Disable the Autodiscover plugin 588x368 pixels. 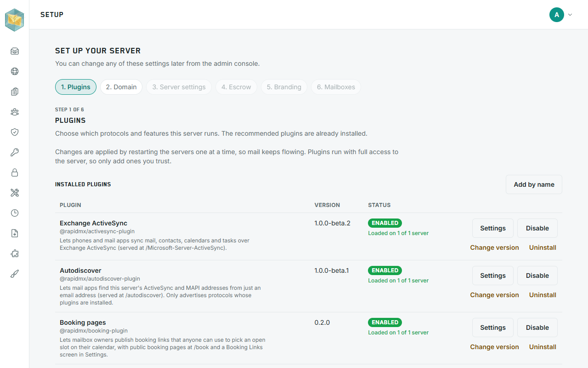point(537,276)
